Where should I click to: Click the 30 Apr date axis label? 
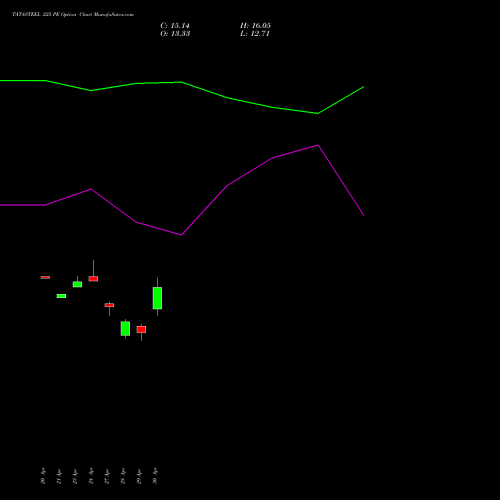coord(155,476)
